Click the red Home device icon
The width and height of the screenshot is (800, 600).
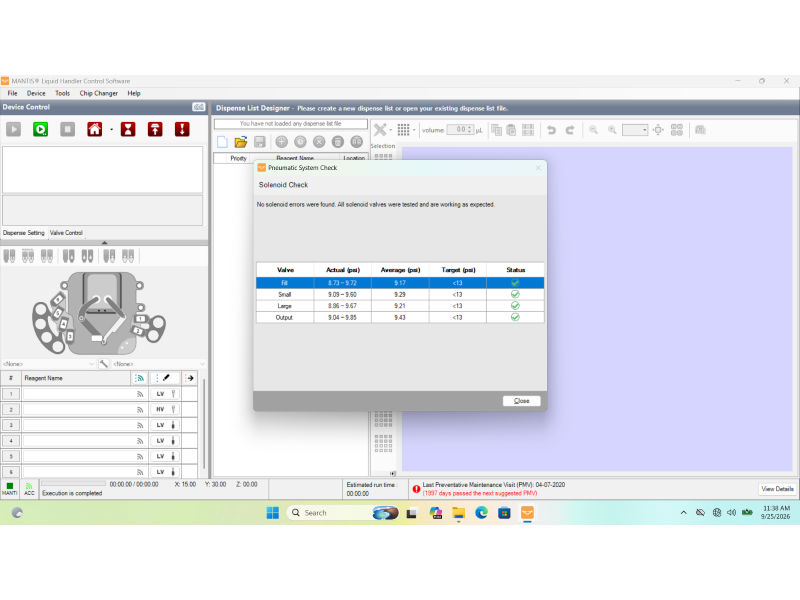tap(94, 130)
